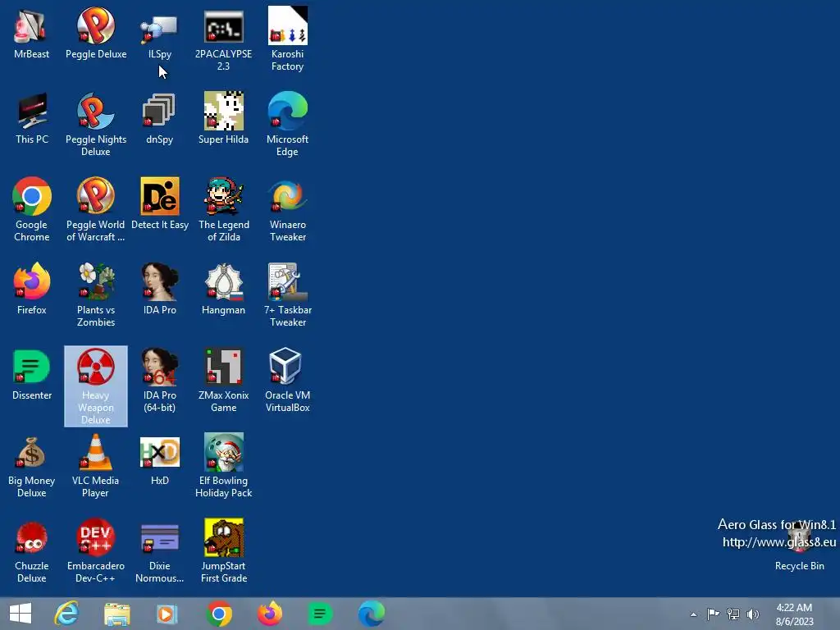
Task: Open ZMax Xonix Game shortcut
Action: point(223,380)
